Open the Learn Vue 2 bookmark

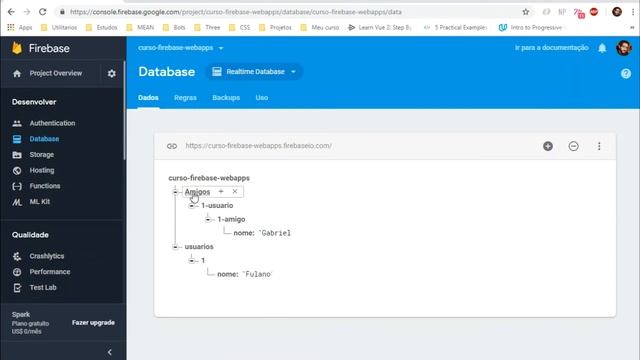380,27
